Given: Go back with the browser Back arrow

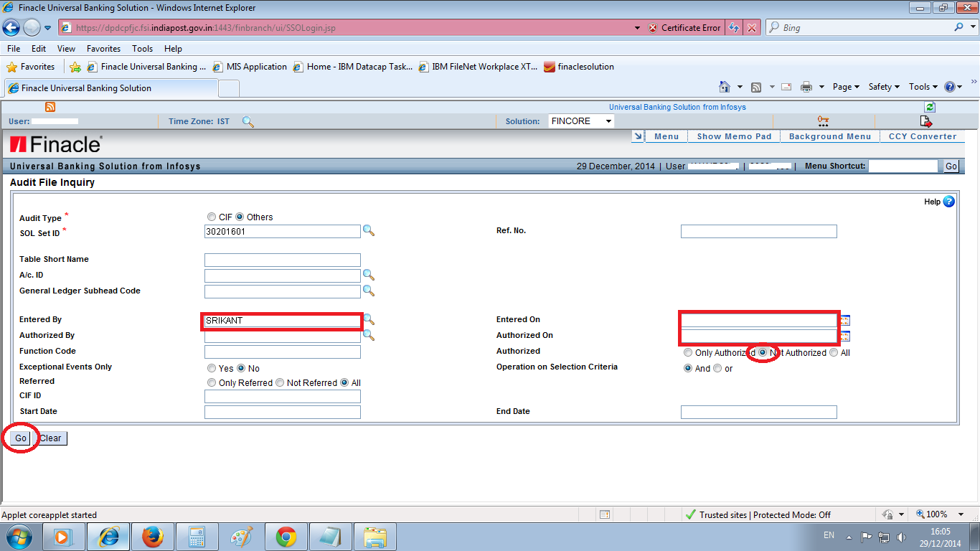Looking at the screenshot, I should 11,28.
